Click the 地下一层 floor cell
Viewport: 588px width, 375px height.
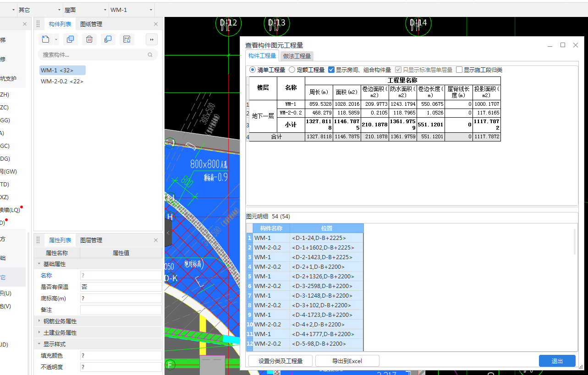tap(263, 116)
